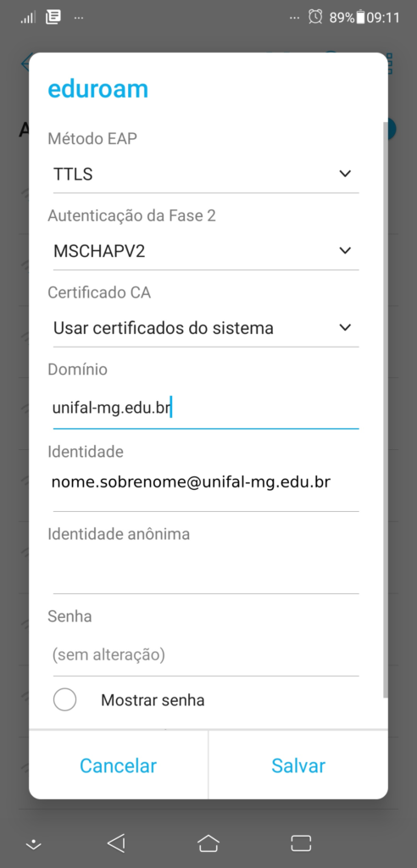Tap the Android back navigation icon
Image resolution: width=417 pixels, height=868 pixels.
tap(116, 843)
